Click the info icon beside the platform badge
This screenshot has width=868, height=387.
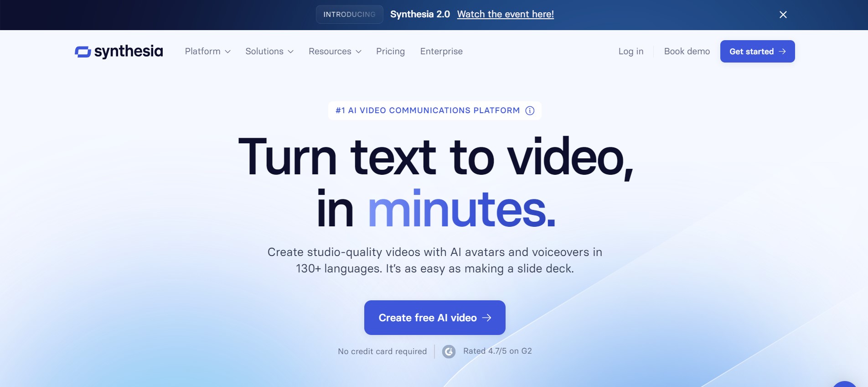tap(529, 110)
